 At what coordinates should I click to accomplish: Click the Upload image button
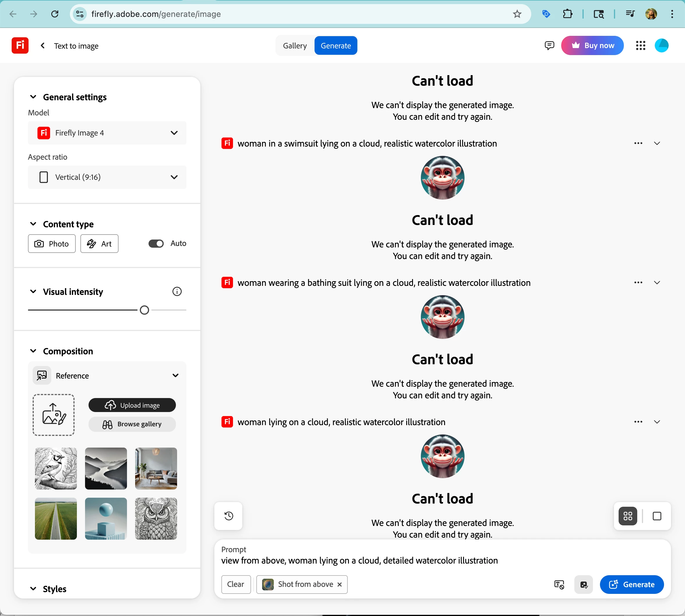(132, 405)
